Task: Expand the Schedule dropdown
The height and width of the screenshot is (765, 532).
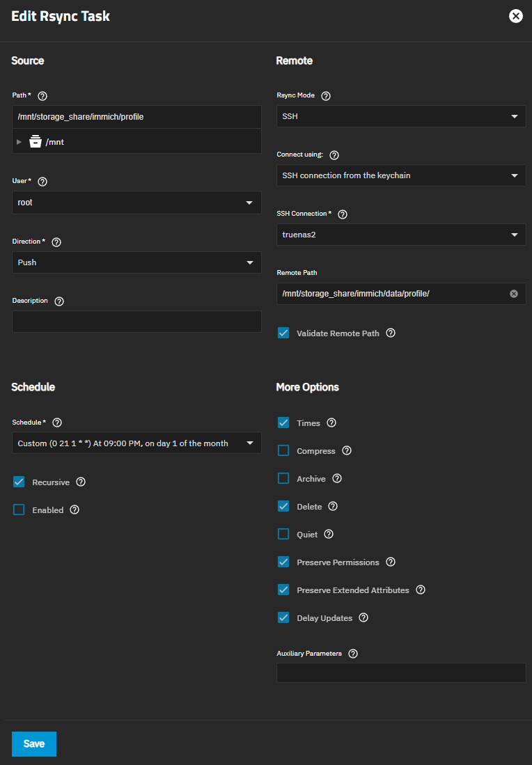Action: coord(136,443)
